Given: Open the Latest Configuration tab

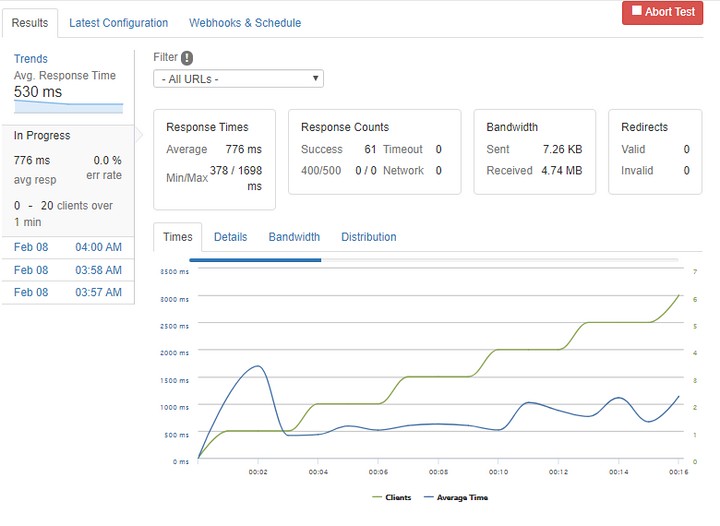Looking at the screenshot, I should click(118, 23).
